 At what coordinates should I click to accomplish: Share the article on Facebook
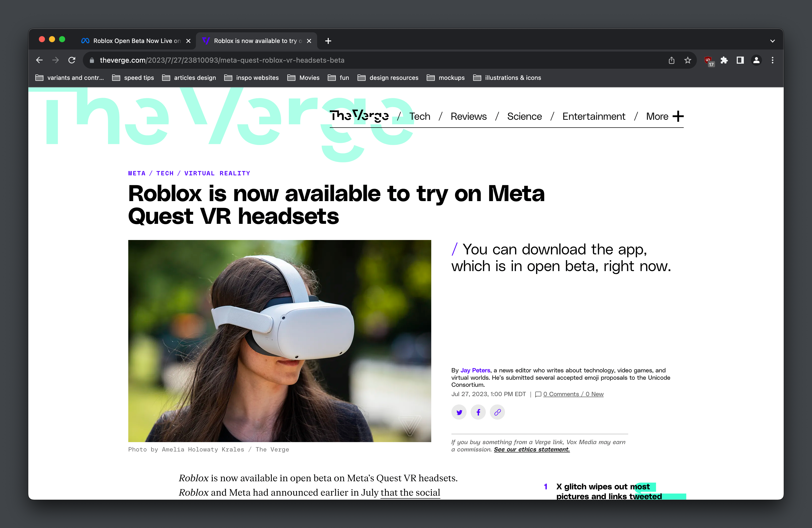(x=478, y=412)
